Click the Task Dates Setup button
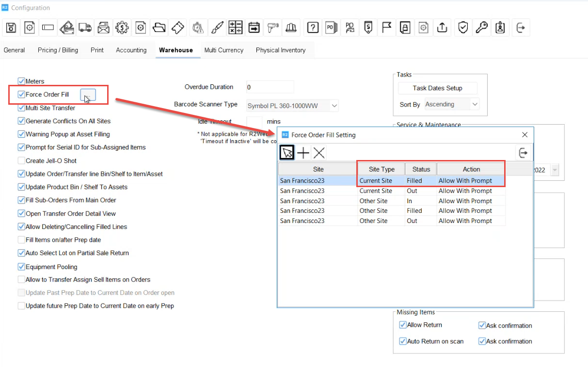 click(x=437, y=88)
